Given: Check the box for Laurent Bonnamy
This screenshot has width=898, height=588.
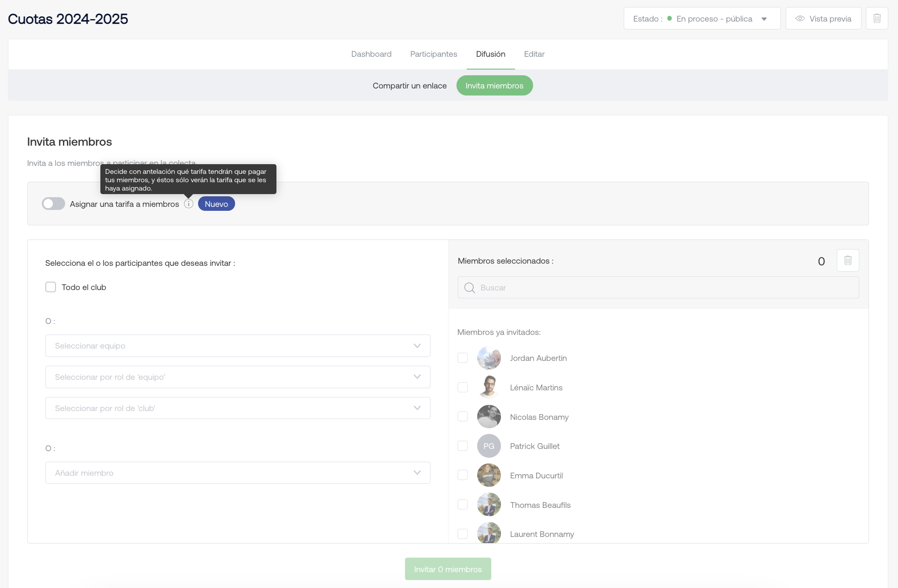Looking at the screenshot, I should [463, 534].
